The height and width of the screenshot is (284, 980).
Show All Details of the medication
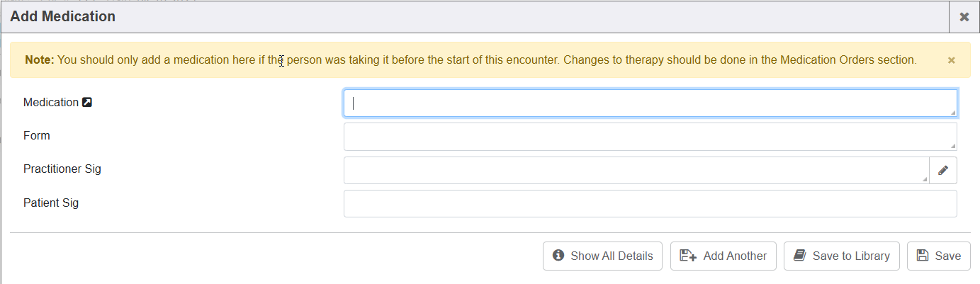coord(602,256)
